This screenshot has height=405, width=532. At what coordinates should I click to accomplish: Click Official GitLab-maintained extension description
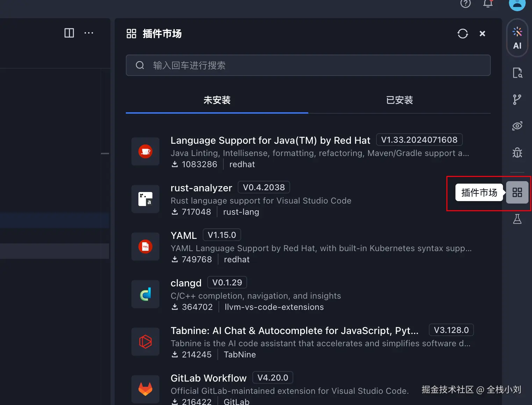[290, 391]
